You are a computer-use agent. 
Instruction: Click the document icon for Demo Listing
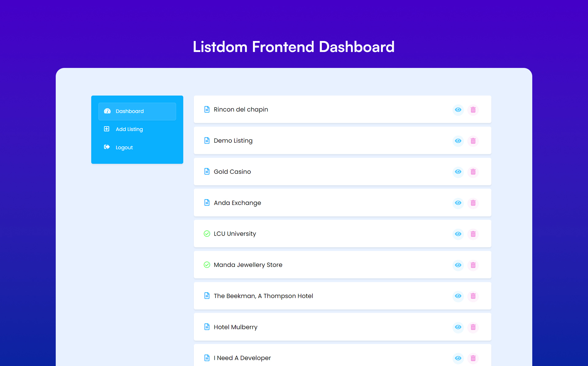click(207, 140)
